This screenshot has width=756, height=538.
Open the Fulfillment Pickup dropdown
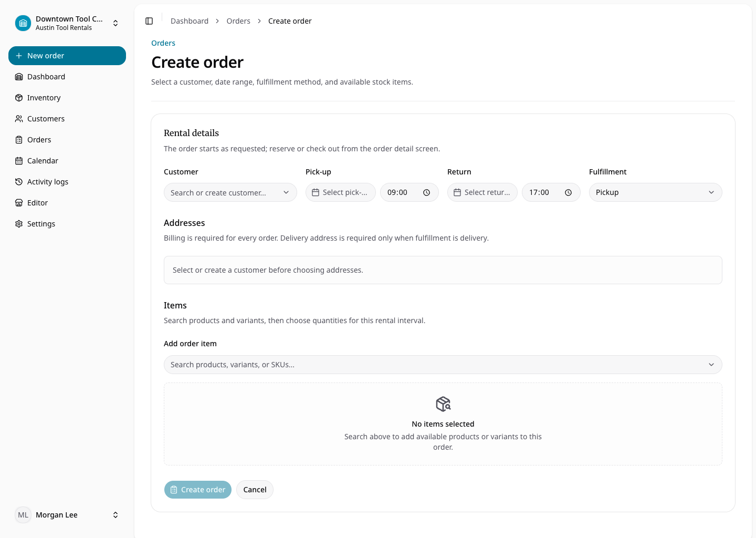[656, 192]
